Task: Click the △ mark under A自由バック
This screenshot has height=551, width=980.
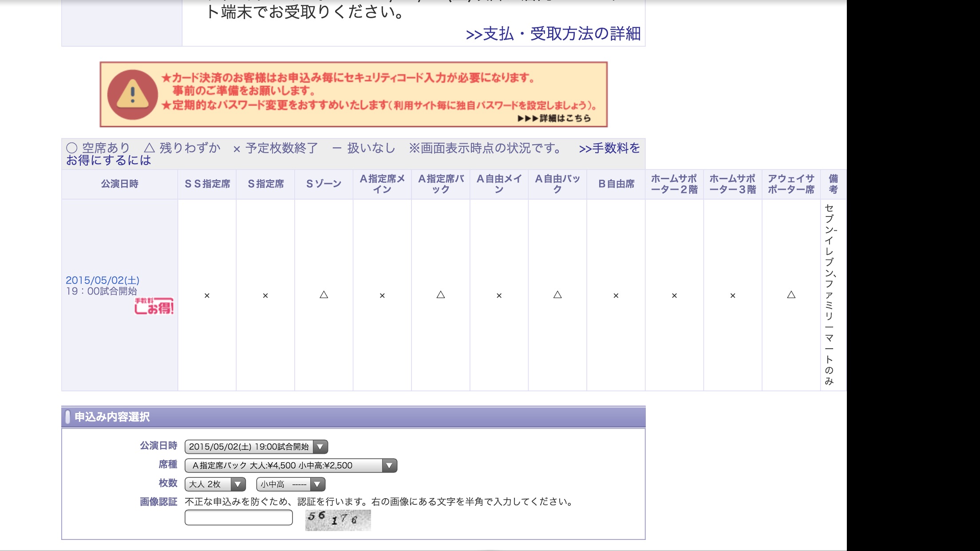Action: [557, 295]
